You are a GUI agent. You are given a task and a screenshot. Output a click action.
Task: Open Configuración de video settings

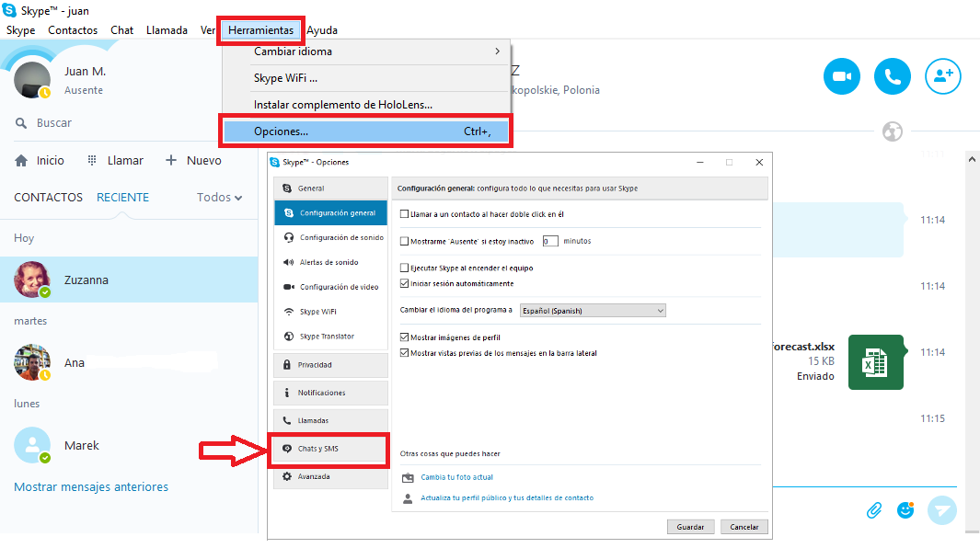[x=330, y=287]
